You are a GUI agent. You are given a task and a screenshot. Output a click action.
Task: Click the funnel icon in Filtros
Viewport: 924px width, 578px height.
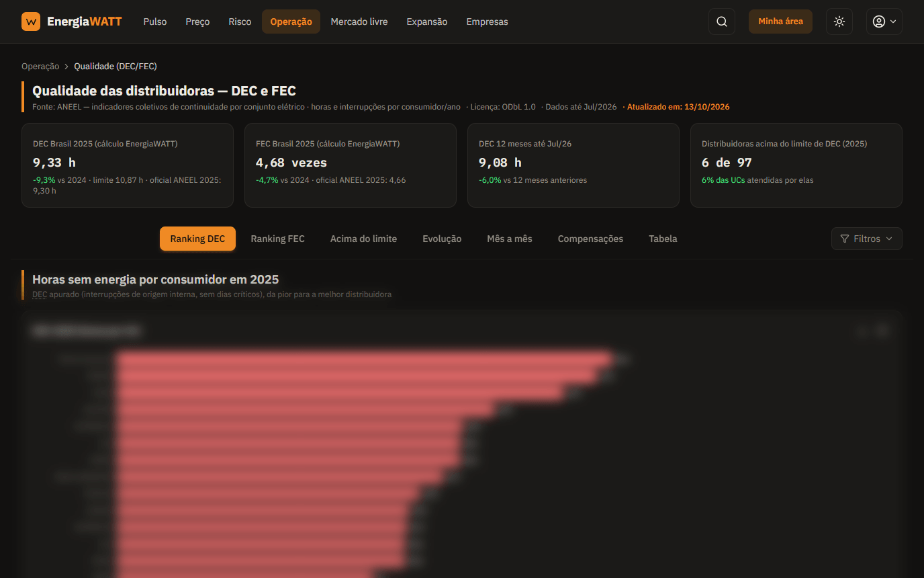point(845,239)
